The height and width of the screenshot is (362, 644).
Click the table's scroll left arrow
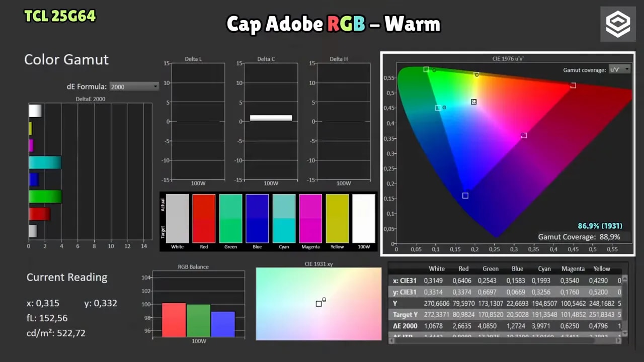point(392,340)
